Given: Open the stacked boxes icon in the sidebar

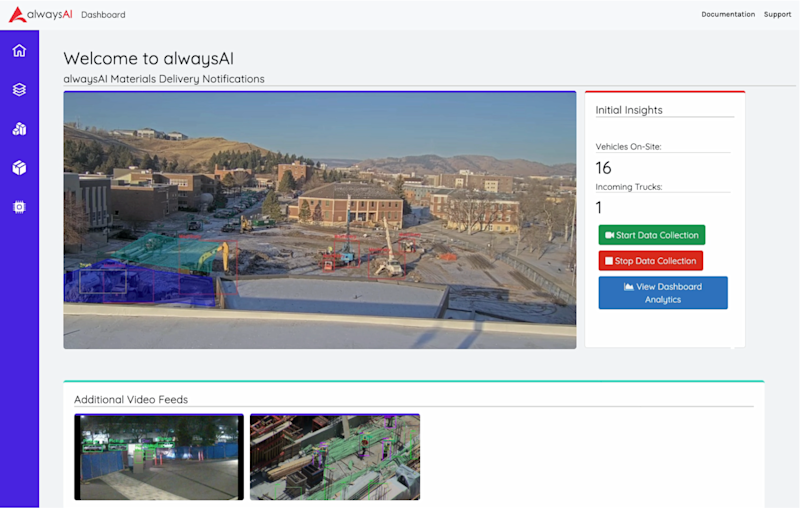Looking at the screenshot, I should point(19,129).
